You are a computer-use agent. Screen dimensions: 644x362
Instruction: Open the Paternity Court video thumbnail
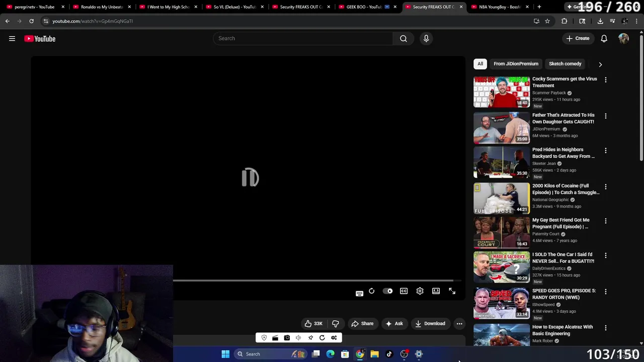502,232
